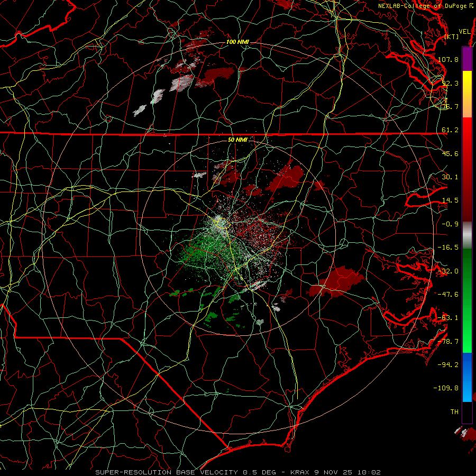The height and width of the screenshot is (476, 476).
Task: Select the 76.7 velocity scale value
Action: click(x=450, y=106)
